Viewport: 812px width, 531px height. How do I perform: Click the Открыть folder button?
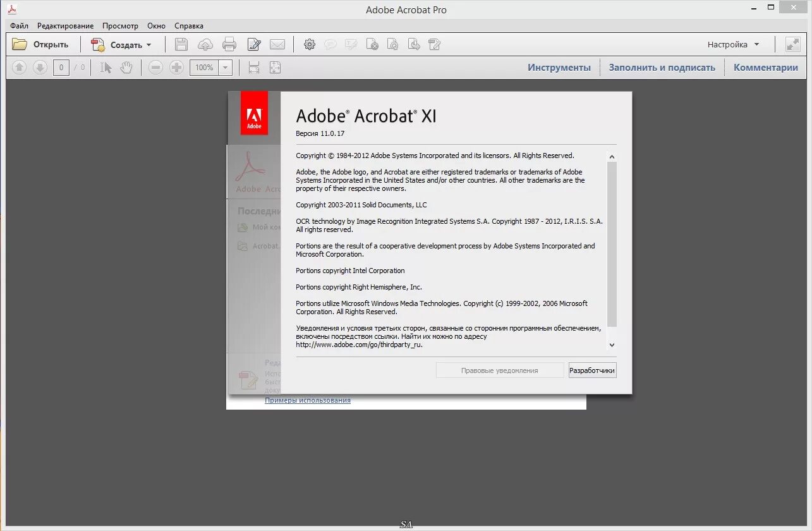(40, 44)
